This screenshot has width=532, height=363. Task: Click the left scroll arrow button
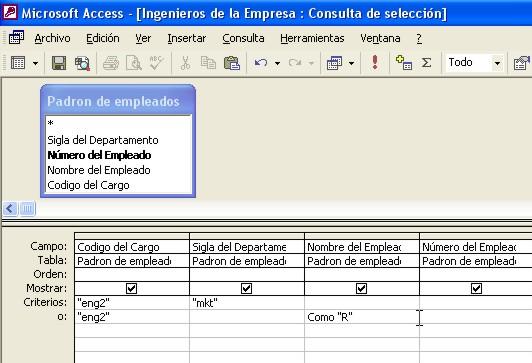10,209
